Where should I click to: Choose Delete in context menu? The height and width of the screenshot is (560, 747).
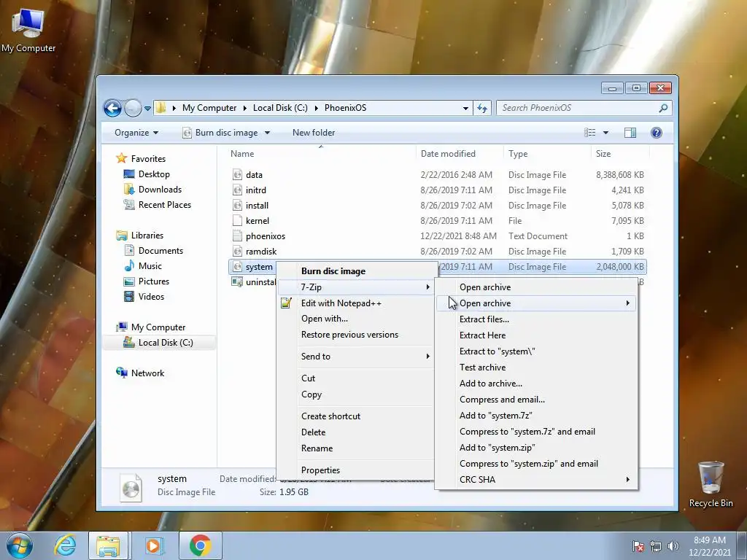355,432
